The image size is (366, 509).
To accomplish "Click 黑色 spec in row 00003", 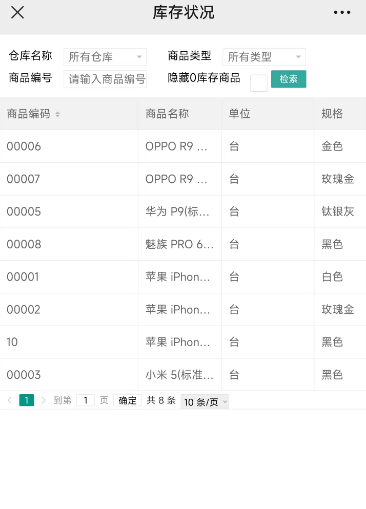I will point(332,375).
